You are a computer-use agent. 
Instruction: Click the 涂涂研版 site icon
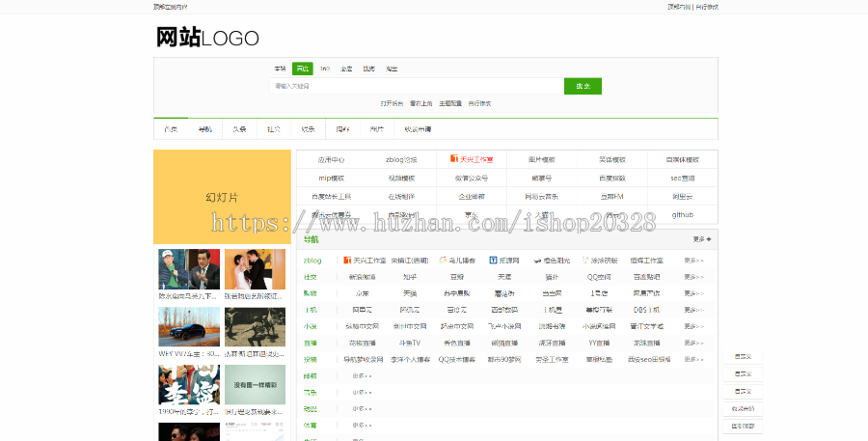coord(585,261)
